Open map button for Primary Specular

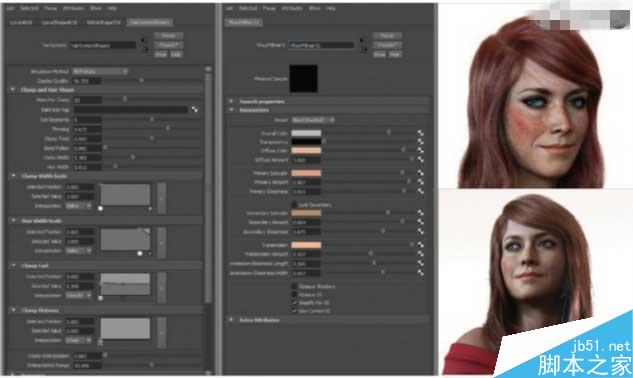click(x=420, y=173)
